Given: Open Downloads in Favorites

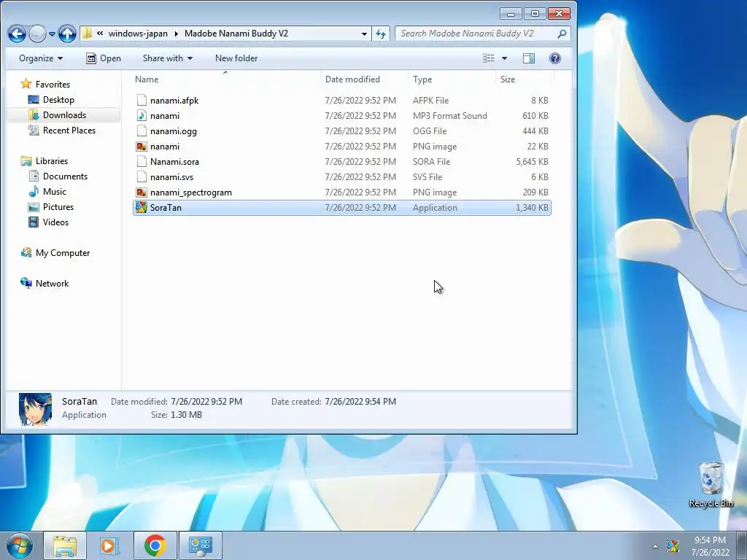Looking at the screenshot, I should click(64, 114).
